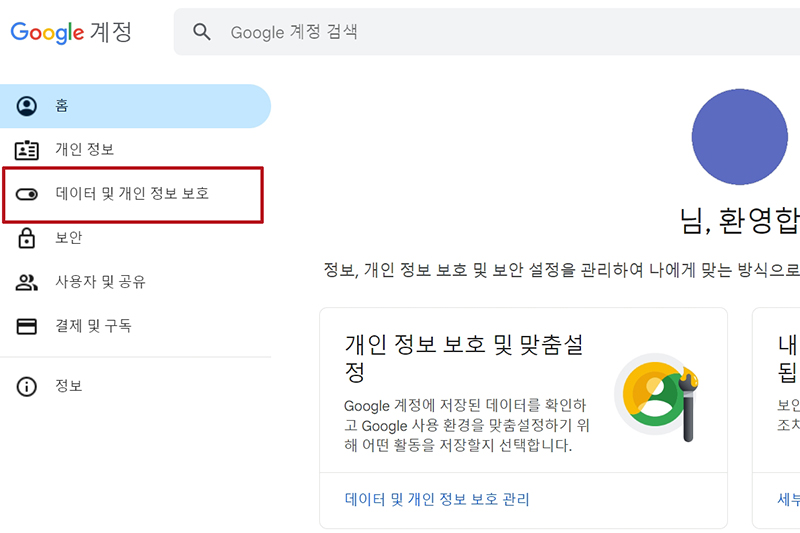This screenshot has width=800, height=533.
Task: Click the 보안 lock icon
Action: (27, 238)
